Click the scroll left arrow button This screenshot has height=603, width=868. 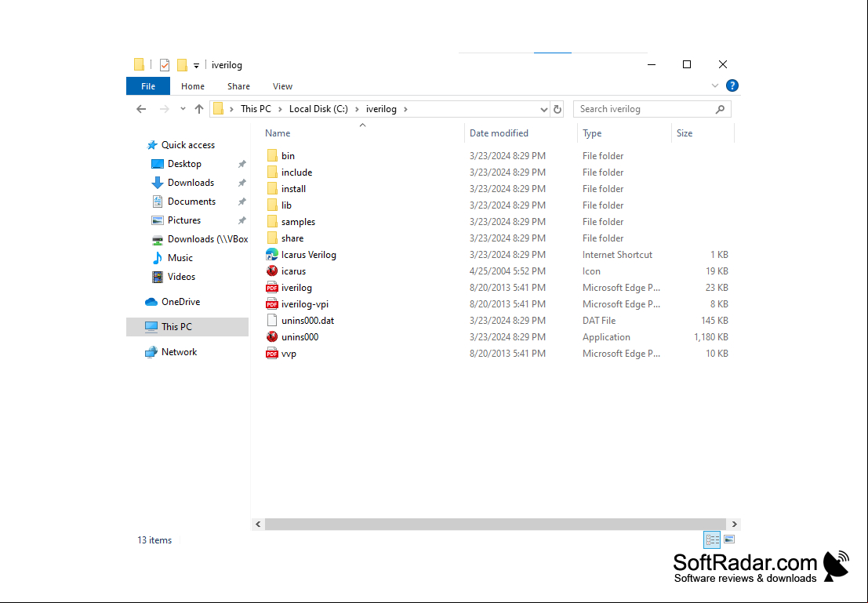tap(258, 524)
